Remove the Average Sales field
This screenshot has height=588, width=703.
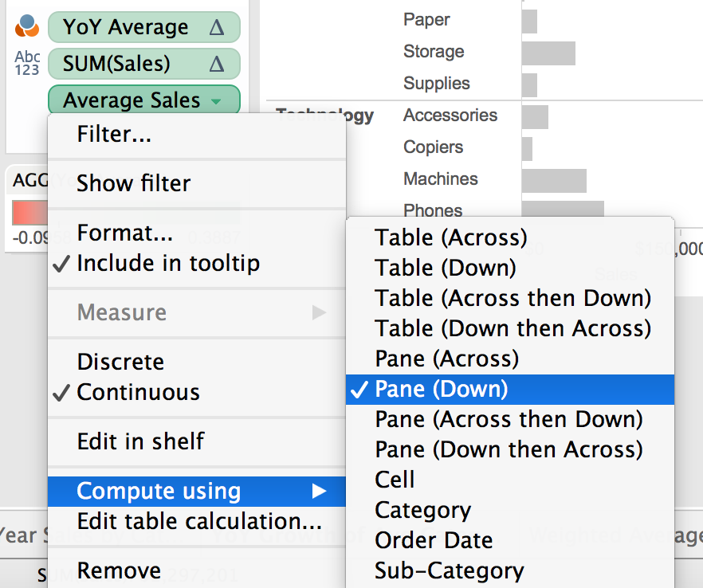[x=119, y=570]
